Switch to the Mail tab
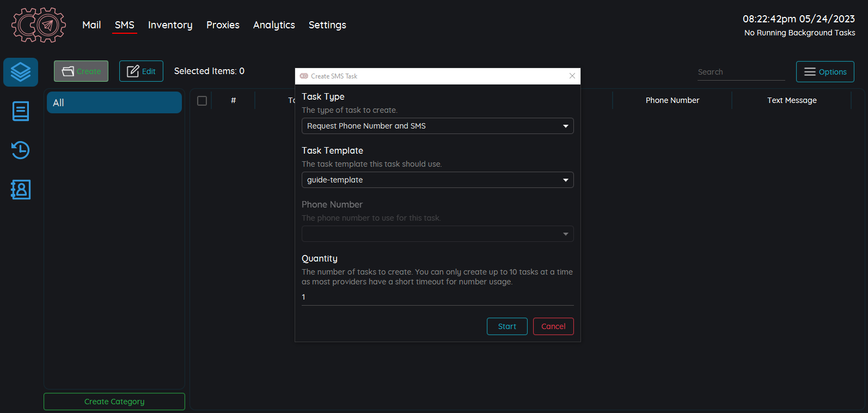 [91, 25]
